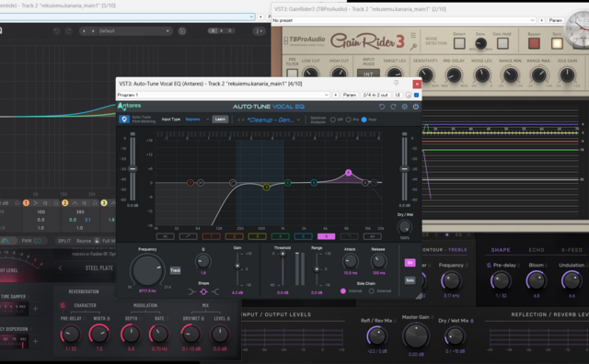Select the bell shape icon under Shape

click(x=203, y=291)
